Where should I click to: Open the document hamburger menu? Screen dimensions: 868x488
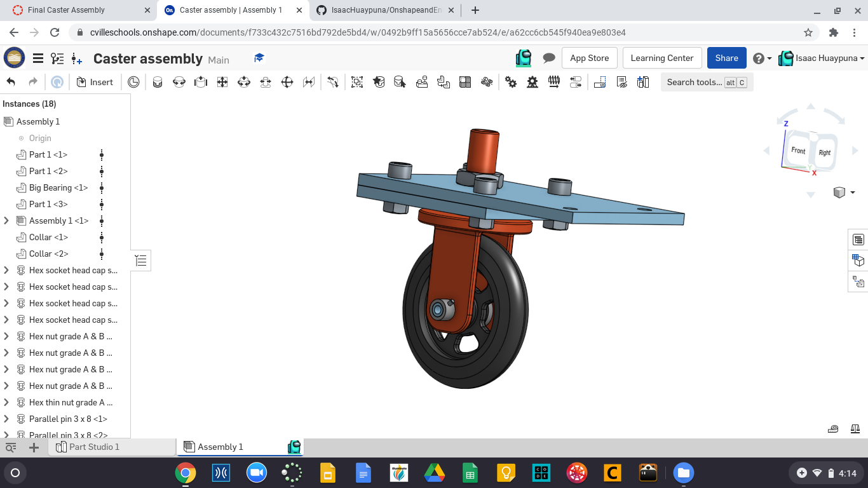[38, 58]
